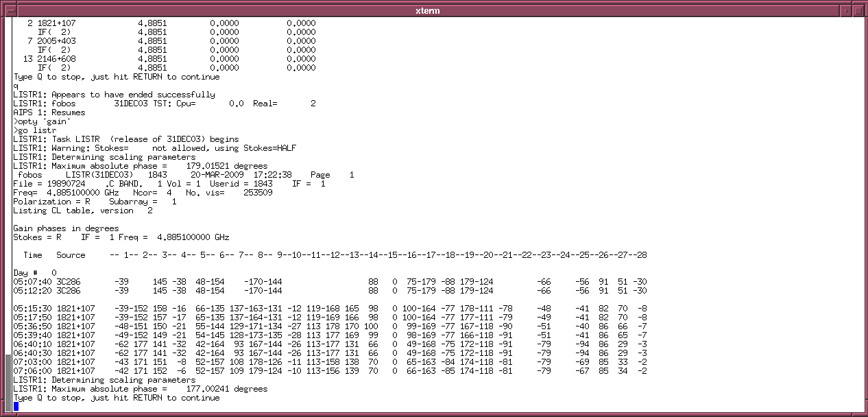Click the 06:40:10 1821+107 row
The height and width of the screenshot is (417, 868).
(x=330, y=344)
